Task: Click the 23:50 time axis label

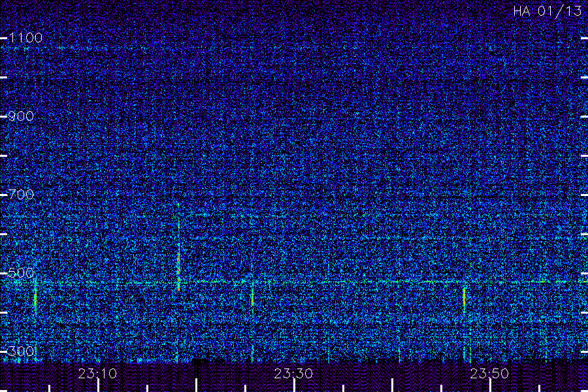Action: pos(489,374)
